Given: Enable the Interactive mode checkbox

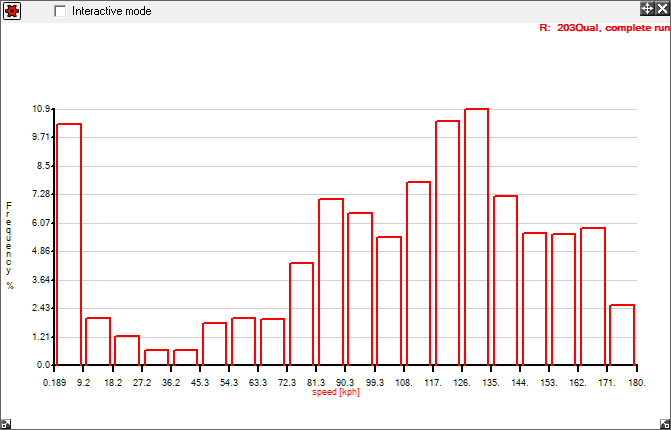Looking at the screenshot, I should (x=61, y=10).
